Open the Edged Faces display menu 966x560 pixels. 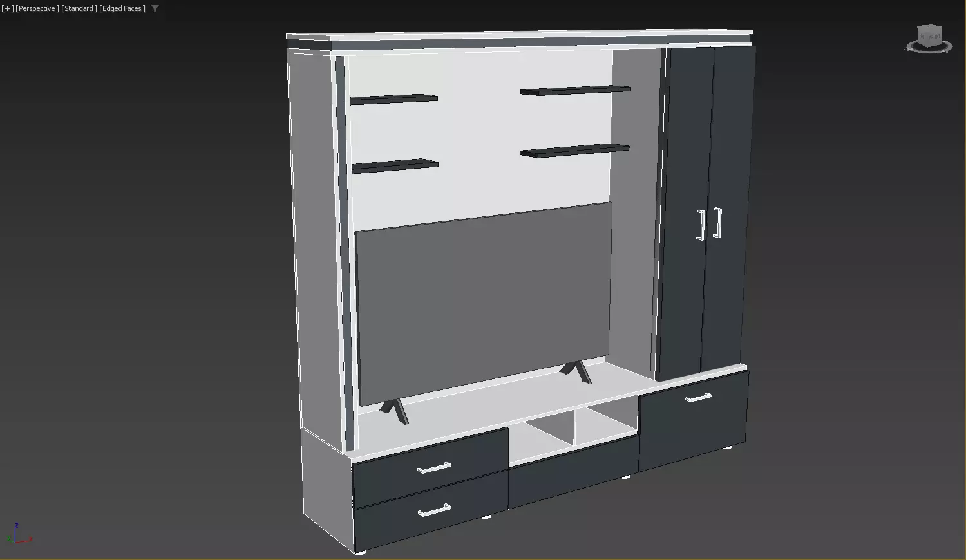coord(122,8)
